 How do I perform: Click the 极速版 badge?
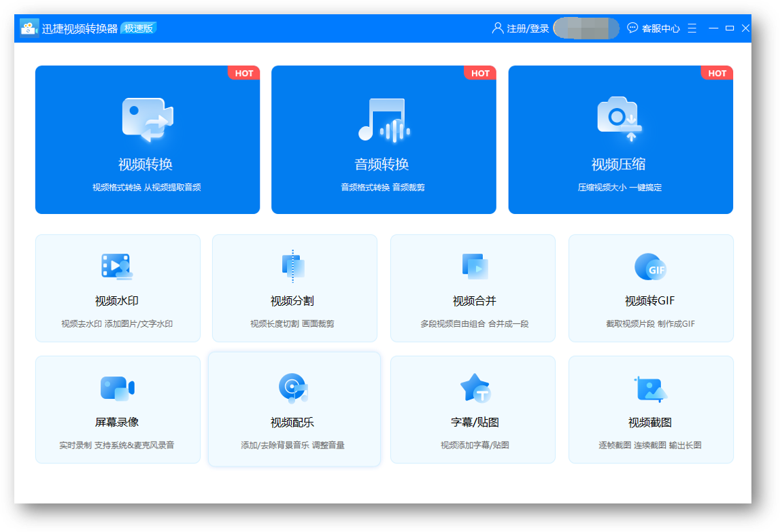click(139, 29)
